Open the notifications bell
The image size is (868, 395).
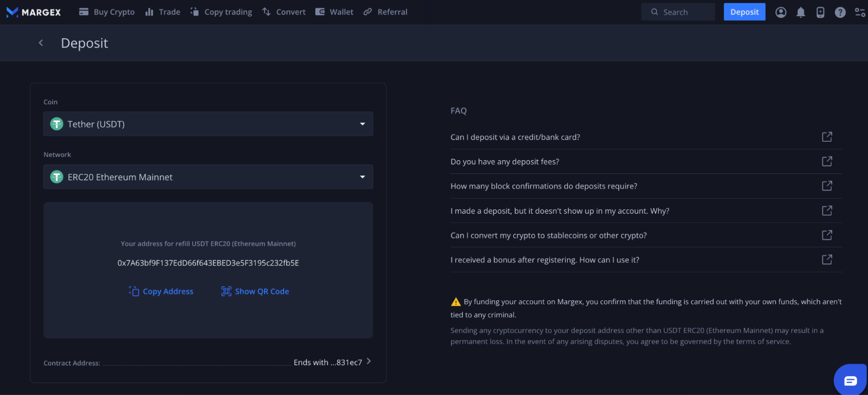point(801,12)
